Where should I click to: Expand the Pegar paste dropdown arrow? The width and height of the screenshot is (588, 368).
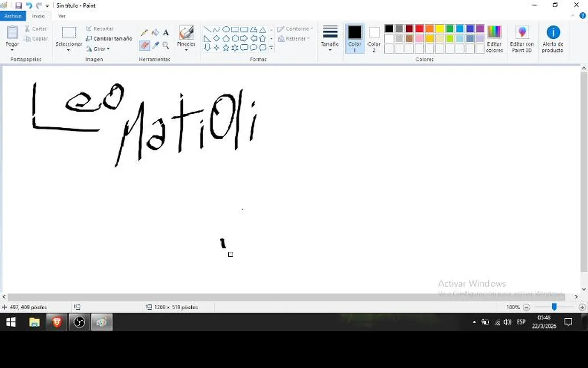[12, 50]
